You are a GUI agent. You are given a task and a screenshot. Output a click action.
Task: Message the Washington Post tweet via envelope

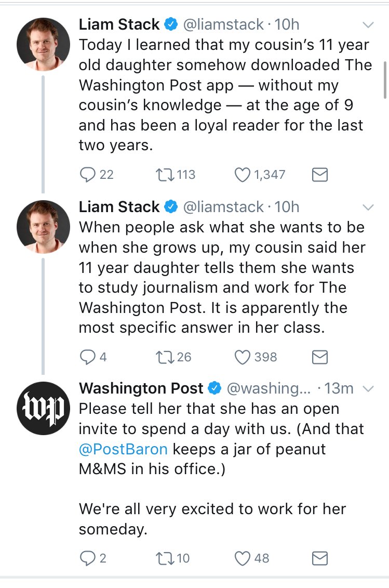320,558
